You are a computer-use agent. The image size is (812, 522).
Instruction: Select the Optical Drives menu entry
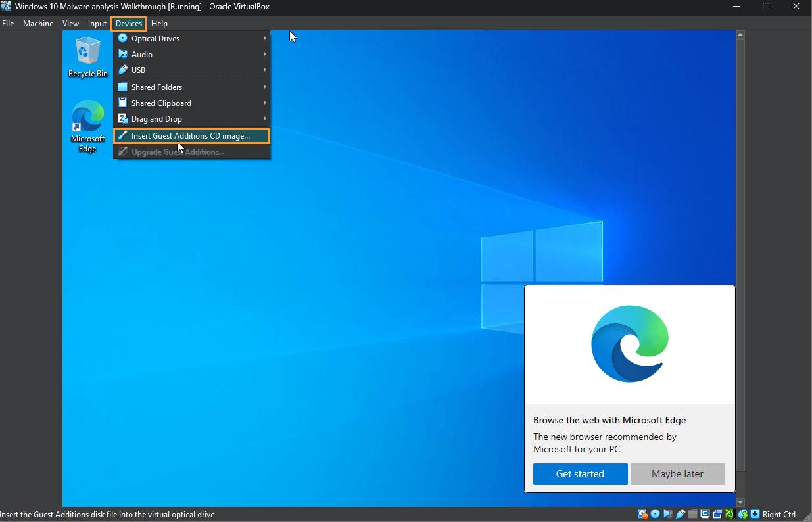point(191,38)
